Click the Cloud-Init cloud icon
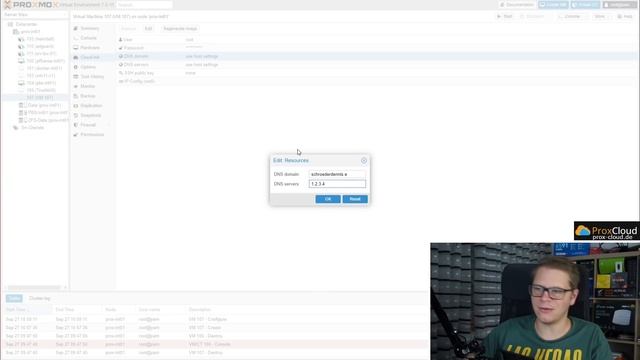Image resolution: width=640 pixels, height=360 pixels. pyautogui.click(x=76, y=57)
